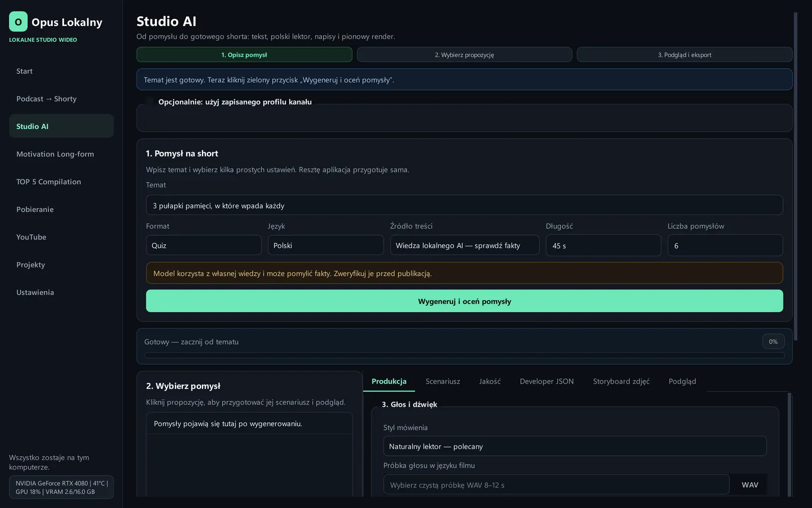Viewport: 812px width, 508px height.
Task: Open YouTube in the sidebar
Action: (x=61, y=237)
